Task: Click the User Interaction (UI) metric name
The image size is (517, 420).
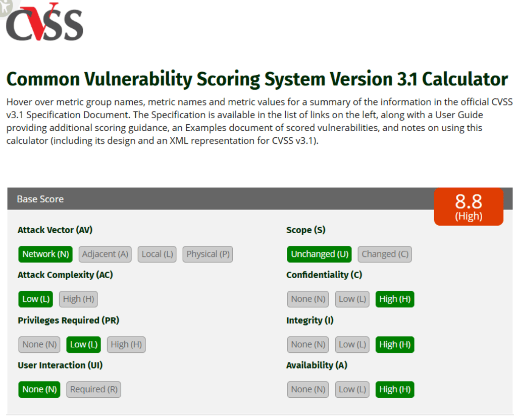Action: pos(61,365)
